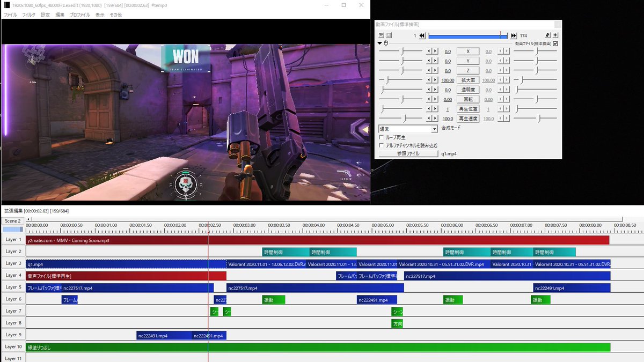The height and width of the screenshot is (362, 644).
Task: Collapse settings with the black triangle
Action: click(x=380, y=43)
